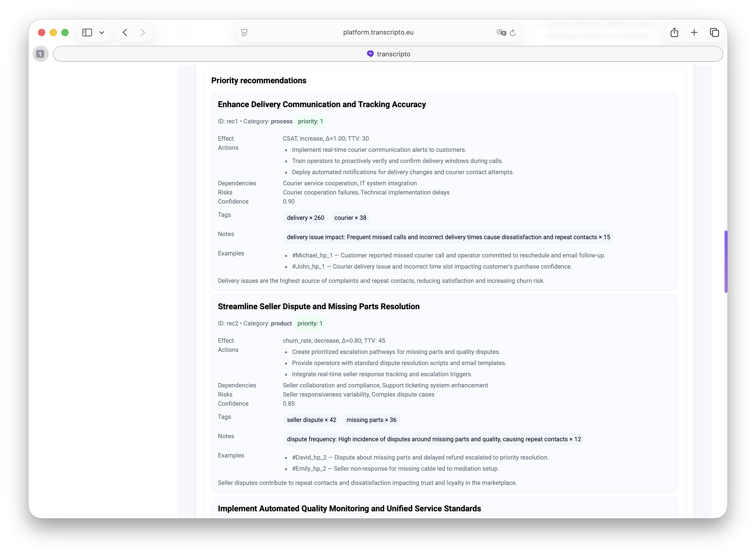Viewport: 756px width, 556px height.
Task: Open the Share icon in toolbar
Action: 674,32
